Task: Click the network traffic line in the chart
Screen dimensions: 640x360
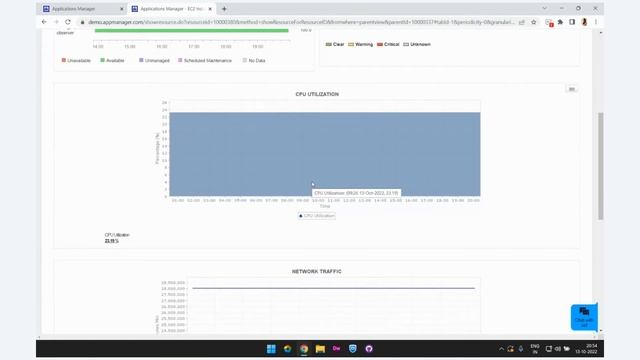Action: pos(333,288)
